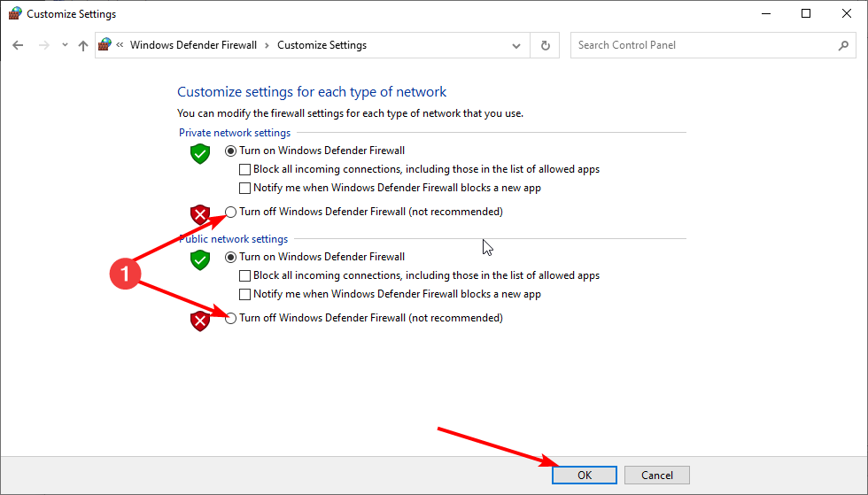Minimize the Customize Settings window
868x495 pixels.
point(766,13)
